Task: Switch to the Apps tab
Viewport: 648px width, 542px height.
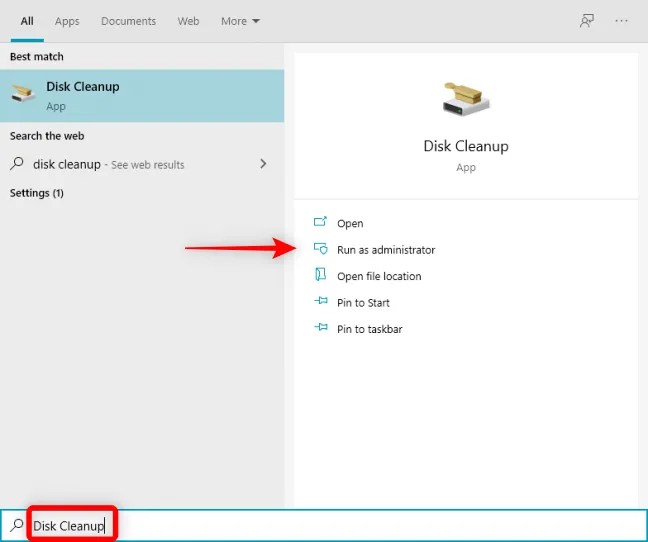Action: (67, 21)
